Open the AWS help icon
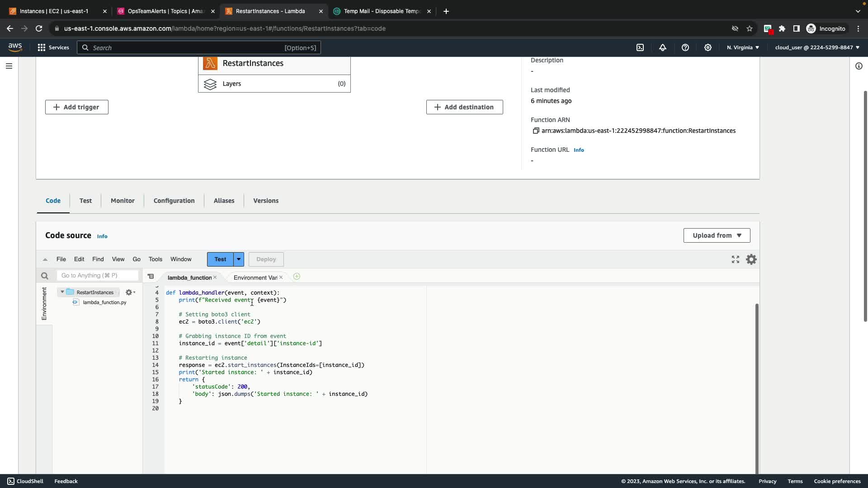Viewport: 868px width, 488px height. click(685, 47)
